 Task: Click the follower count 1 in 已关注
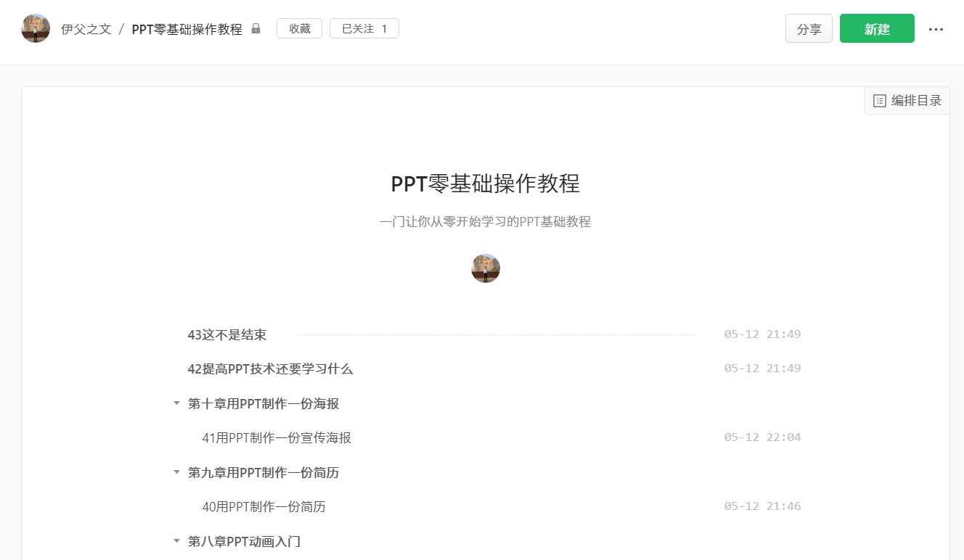pos(384,29)
